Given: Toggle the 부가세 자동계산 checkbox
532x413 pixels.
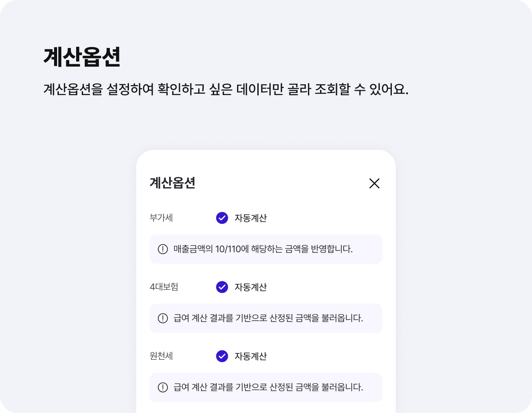Looking at the screenshot, I should coord(222,218).
